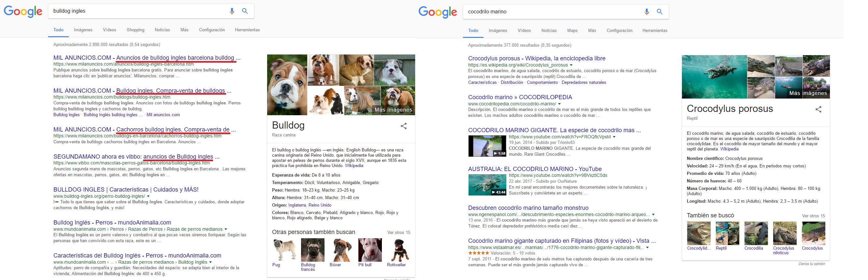Open Más dropdown in cocodrilo search tabs

click(x=592, y=31)
